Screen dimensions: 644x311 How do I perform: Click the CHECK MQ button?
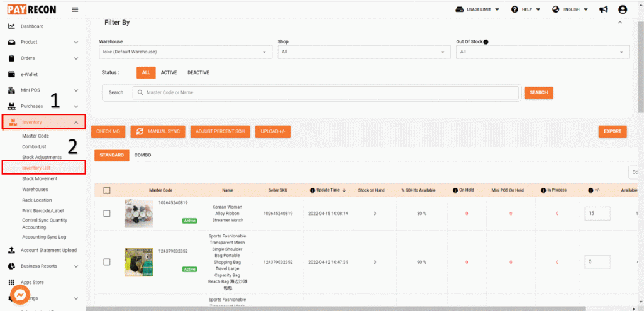(x=108, y=131)
